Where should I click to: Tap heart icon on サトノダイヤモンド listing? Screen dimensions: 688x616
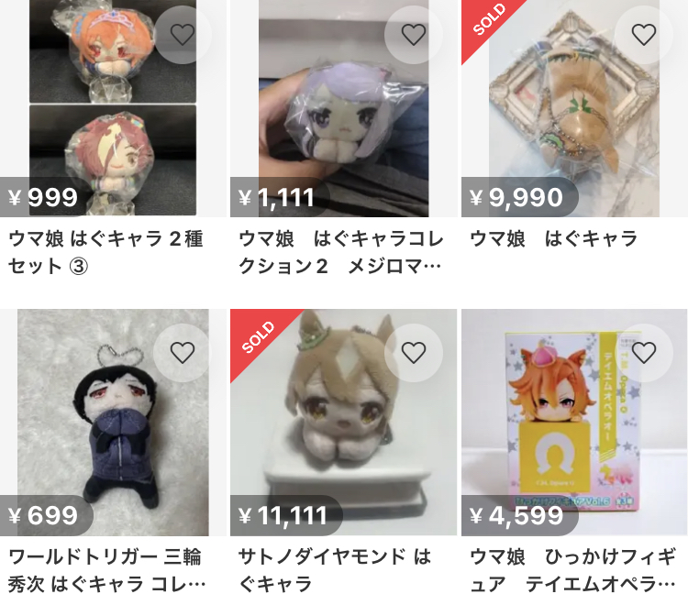pyautogui.click(x=414, y=353)
